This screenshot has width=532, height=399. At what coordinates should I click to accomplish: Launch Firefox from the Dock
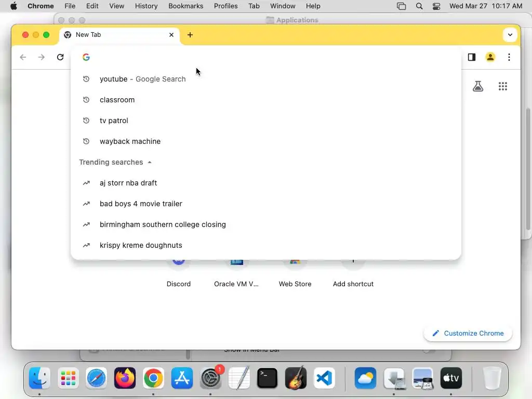125,378
